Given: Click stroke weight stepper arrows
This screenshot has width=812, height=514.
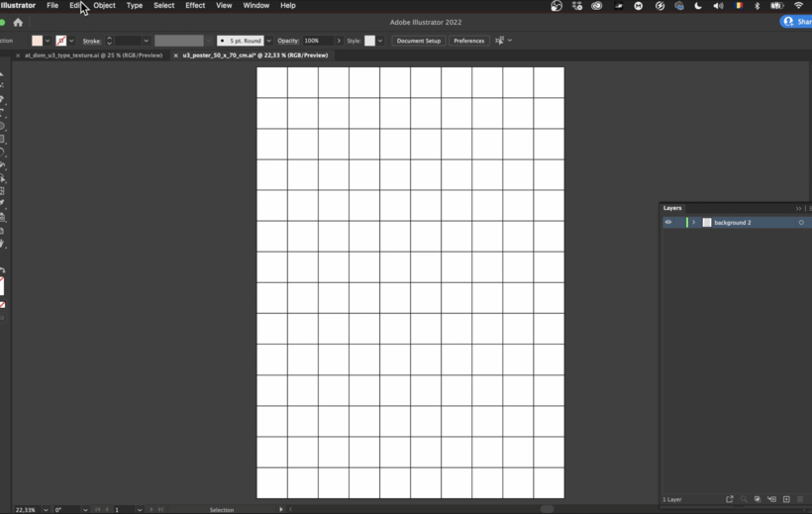Looking at the screenshot, I should point(109,41).
